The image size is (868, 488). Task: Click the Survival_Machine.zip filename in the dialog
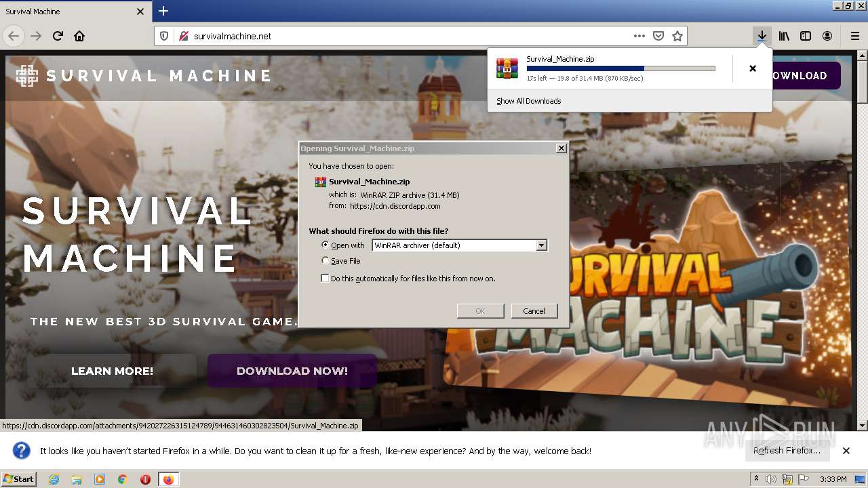click(370, 182)
